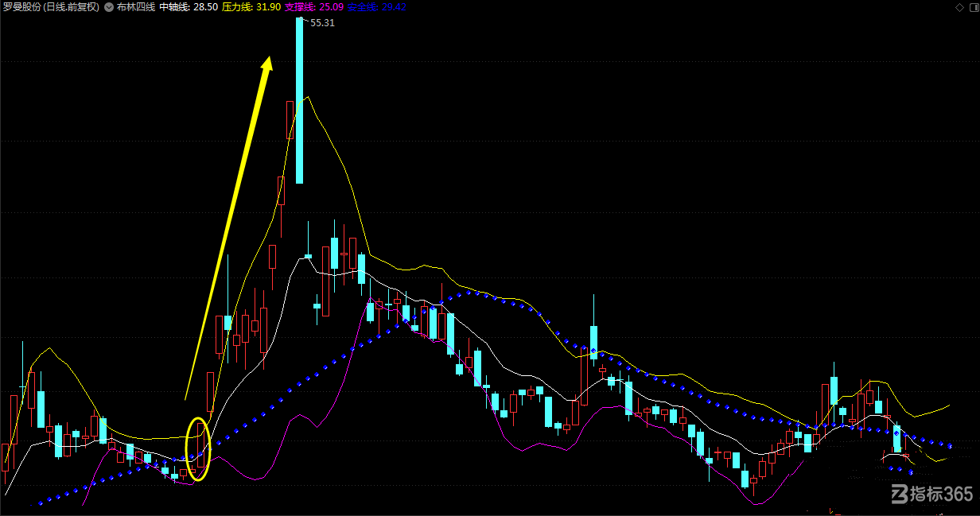Select the tallest cyan candlestick at 55.31 peak
The width and height of the screenshot is (980, 516).
click(x=299, y=100)
